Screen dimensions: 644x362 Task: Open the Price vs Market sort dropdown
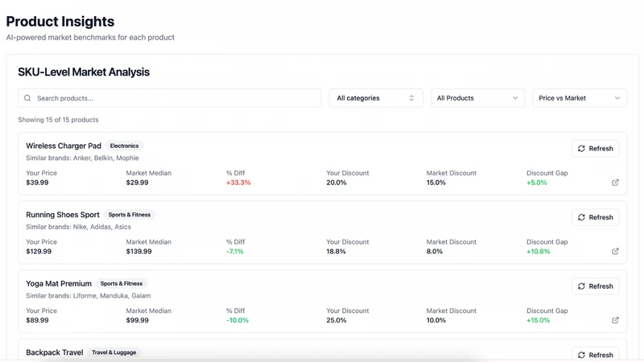[x=580, y=98]
